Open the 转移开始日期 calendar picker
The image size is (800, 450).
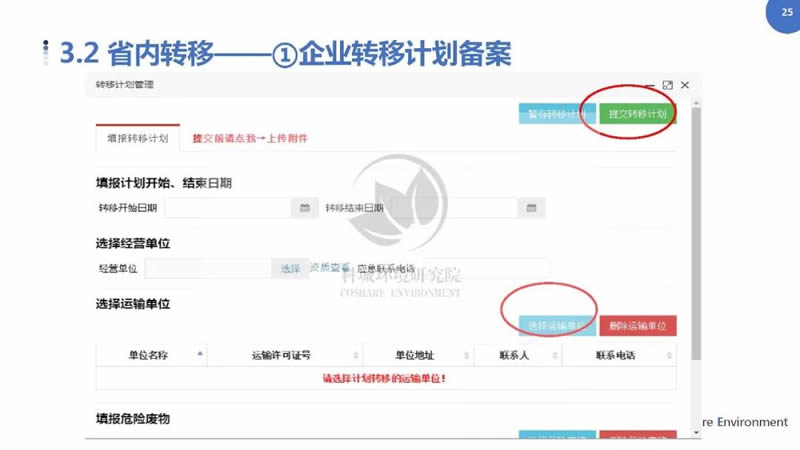click(305, 208)
